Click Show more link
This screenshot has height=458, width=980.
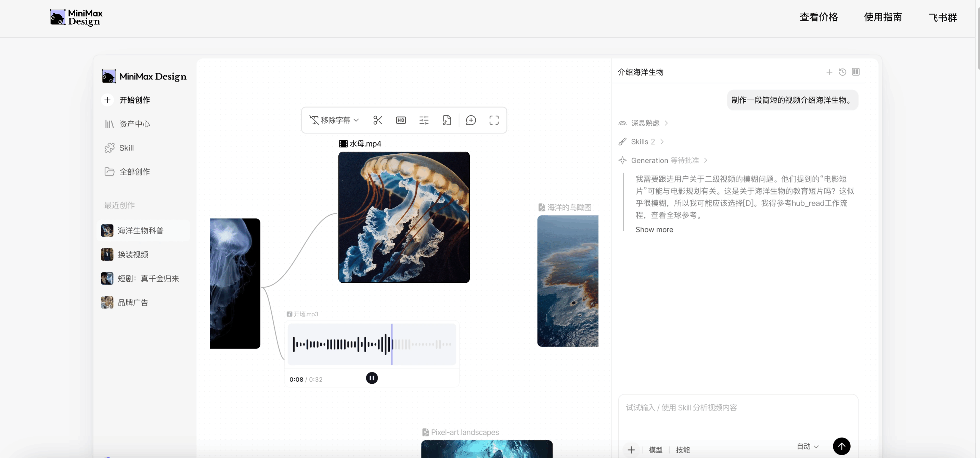pyautogui.click(x=654, y=230)
